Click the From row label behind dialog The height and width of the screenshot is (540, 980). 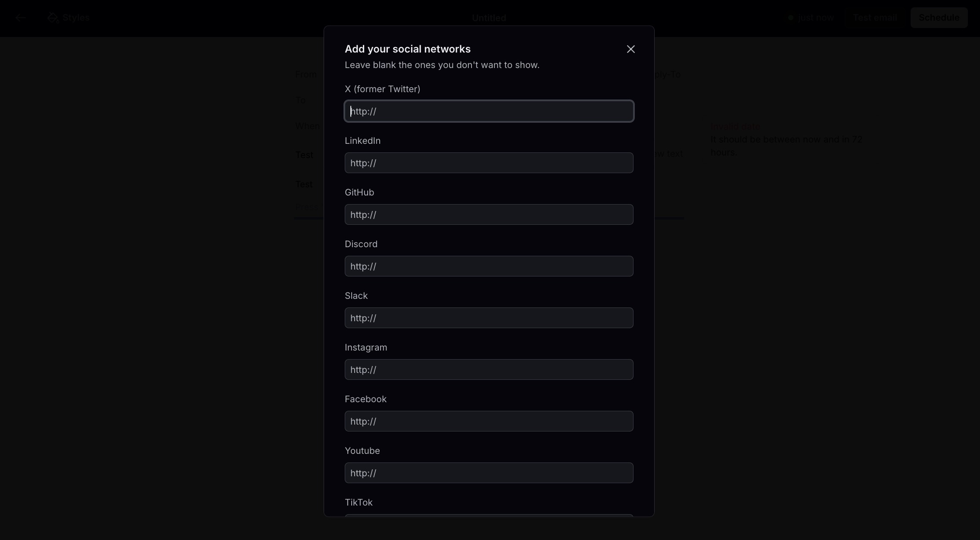click(x=306, y=74)
